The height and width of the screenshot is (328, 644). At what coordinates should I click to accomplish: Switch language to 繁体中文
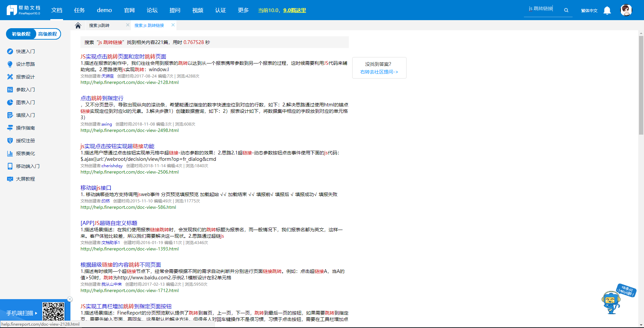click(589, 10)
